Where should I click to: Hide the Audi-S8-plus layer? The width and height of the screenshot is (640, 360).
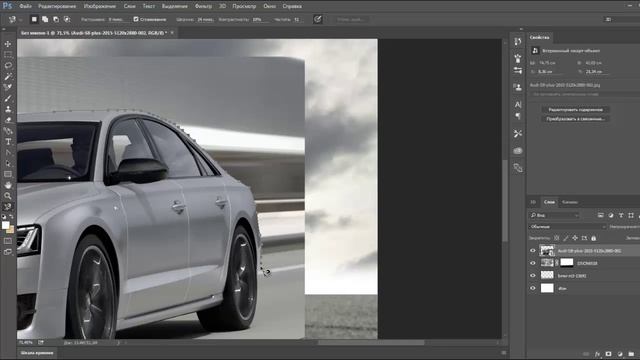[x=533, y=251]
